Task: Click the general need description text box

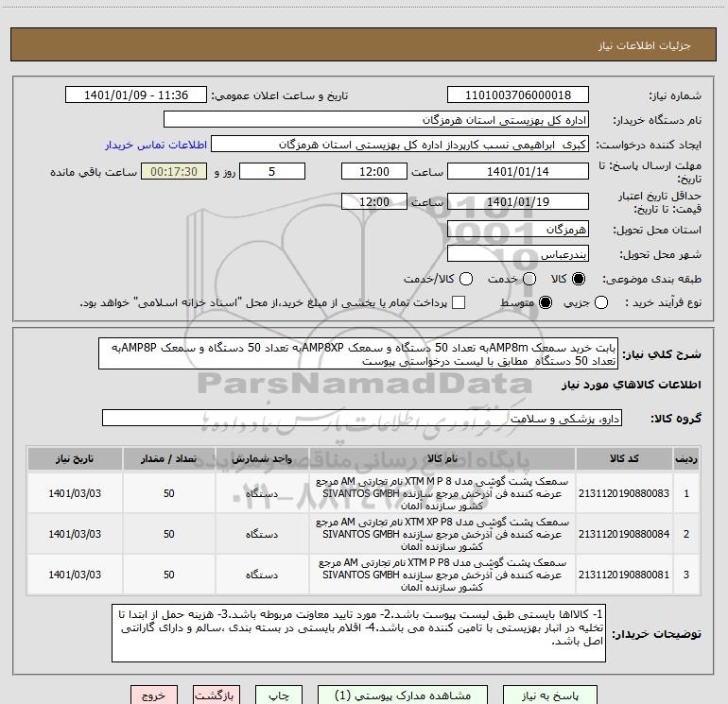Action: coord(358,354)
